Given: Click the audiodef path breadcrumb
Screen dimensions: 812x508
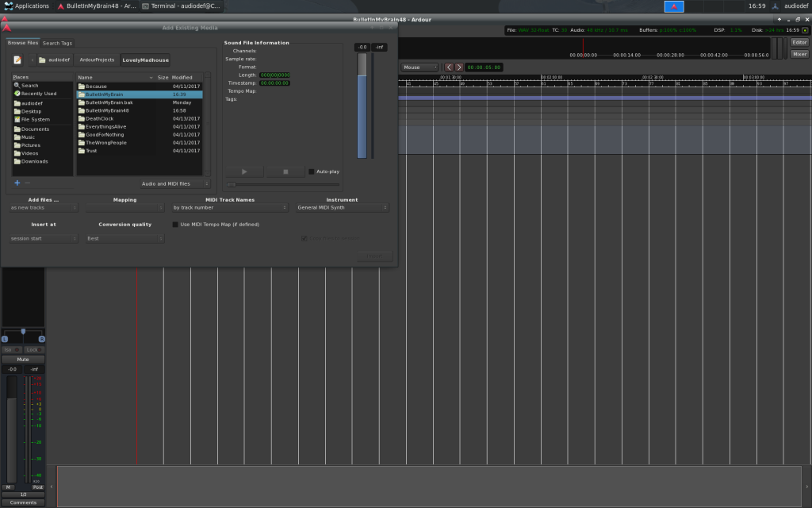Looking at the screenshot, I should click(x=55, y=60).
